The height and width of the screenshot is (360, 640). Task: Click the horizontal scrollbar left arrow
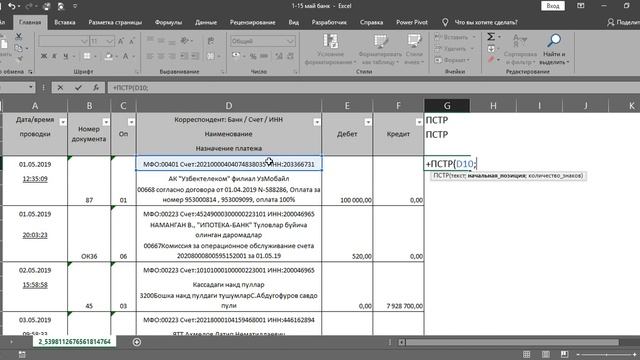point(402,342)
